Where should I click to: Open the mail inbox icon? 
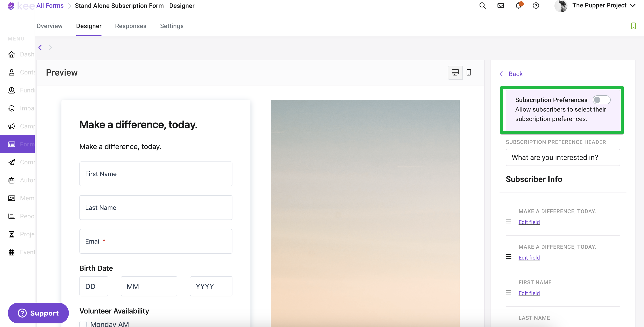tap(500, 5)
